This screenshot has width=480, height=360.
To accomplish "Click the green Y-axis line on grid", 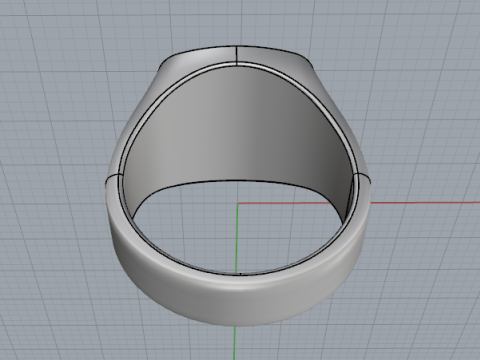I will pos(237,238).
